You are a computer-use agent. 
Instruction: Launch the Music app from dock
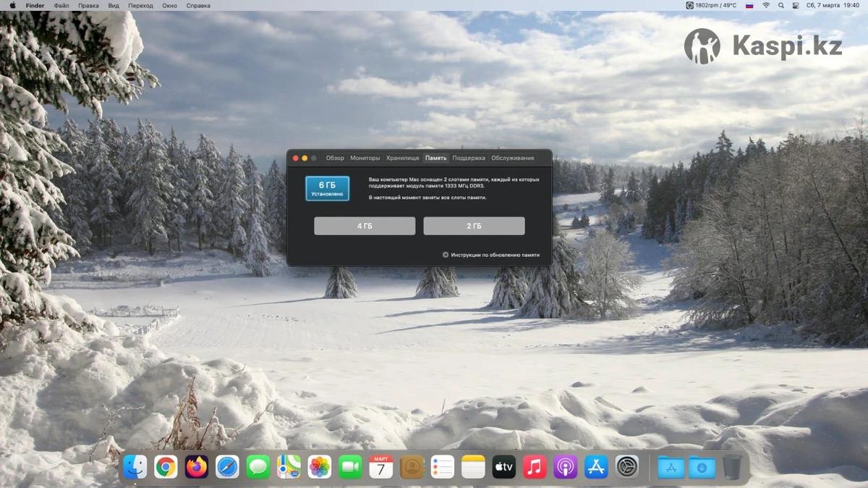[535, 467]
